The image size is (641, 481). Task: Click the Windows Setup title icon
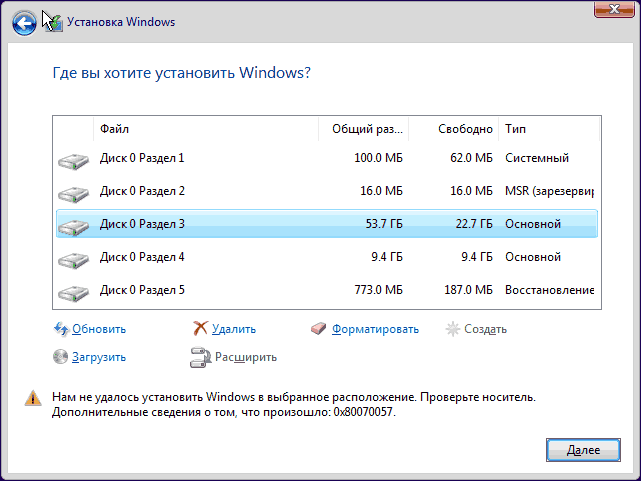click(x=54, y=22)
